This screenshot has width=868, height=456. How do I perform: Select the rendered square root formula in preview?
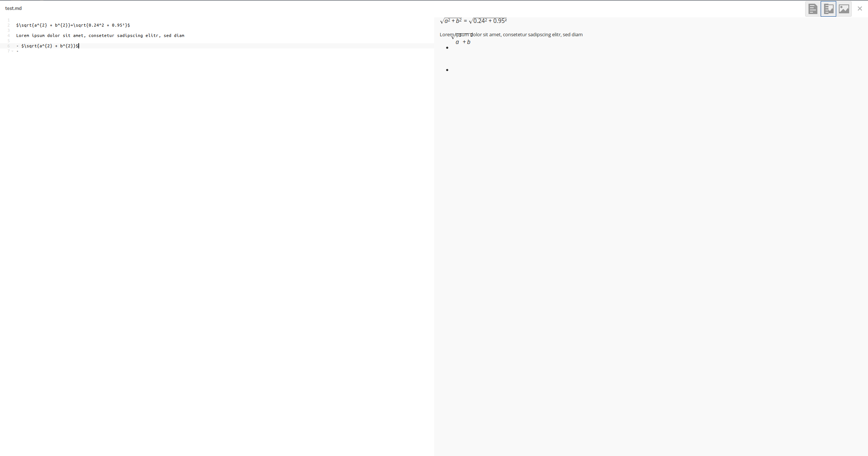pos(473,20)
